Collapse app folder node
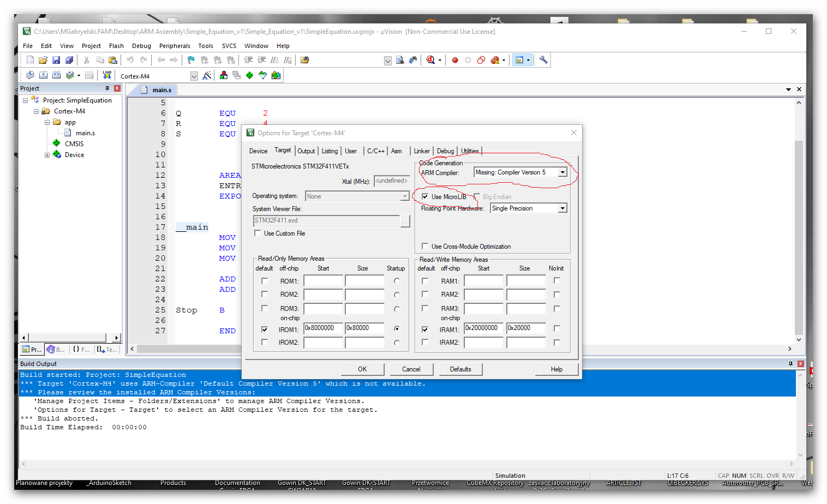Screen dimensions: 827x504 tap(47, 122)
